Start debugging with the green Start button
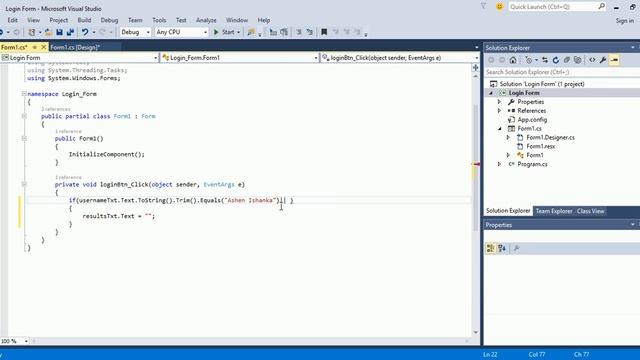This screenshot has width=640, height=360. click(224, 32)
